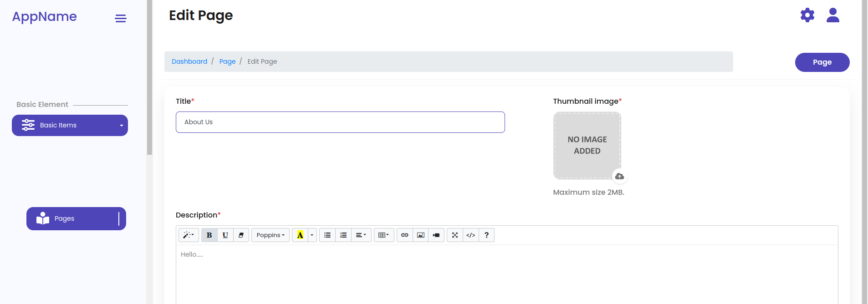
Task: Insert an ordered numbered list
Action: 343,235
